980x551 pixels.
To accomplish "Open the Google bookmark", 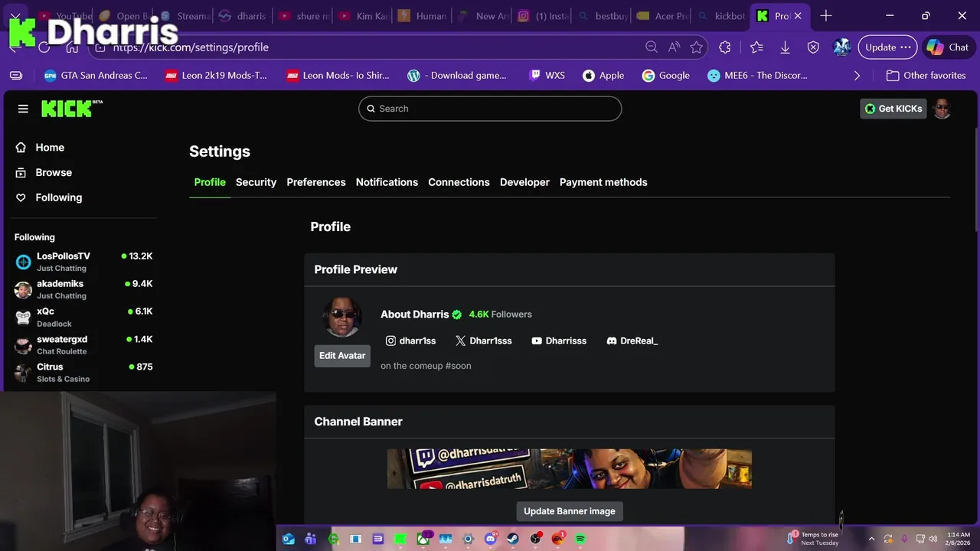I will [666, 76].
